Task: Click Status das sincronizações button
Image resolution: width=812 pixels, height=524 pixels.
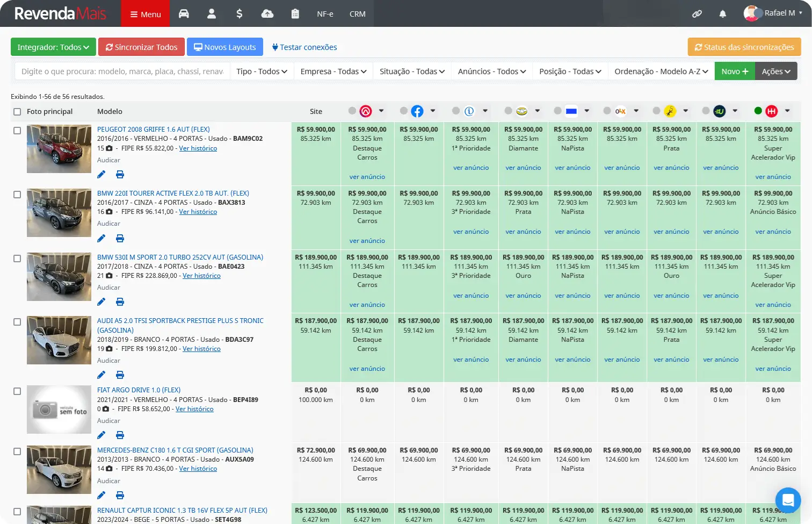Action: point(744,47)
